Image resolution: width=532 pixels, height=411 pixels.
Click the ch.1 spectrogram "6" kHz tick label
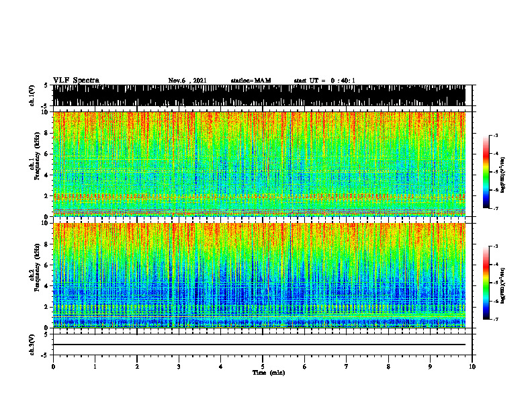coord(47,154)
